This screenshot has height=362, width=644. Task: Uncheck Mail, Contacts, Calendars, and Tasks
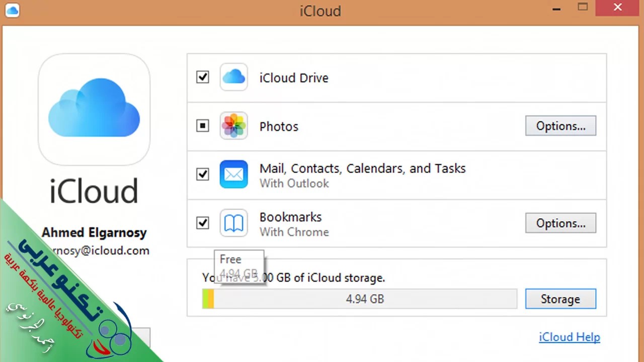click(x=203, y=174)
